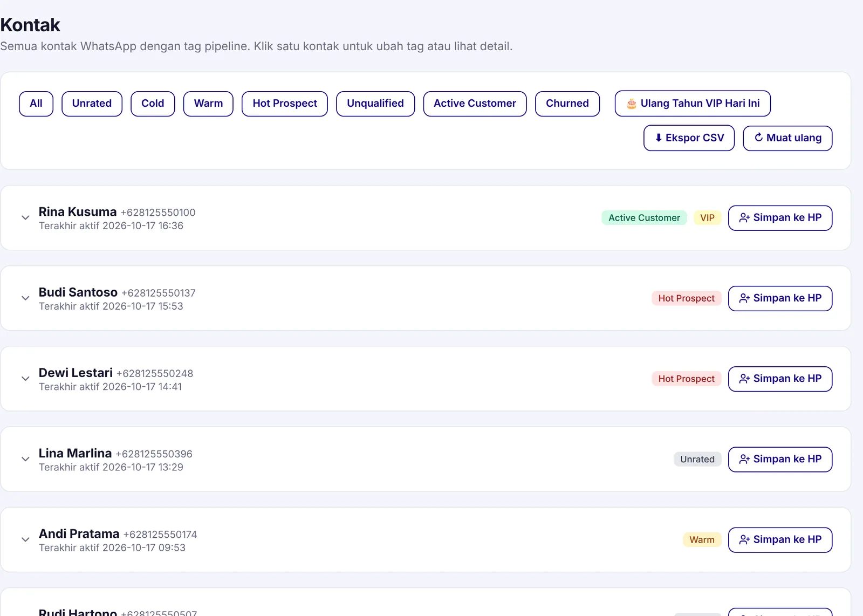Screen dimensions: 863x616
Task: Expand Budi Santoso's contact row chevron
Action: click(25, 298)
